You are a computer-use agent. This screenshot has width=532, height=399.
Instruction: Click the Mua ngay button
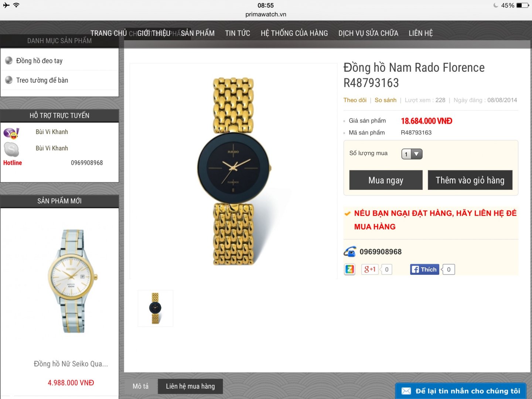point(386,180)
